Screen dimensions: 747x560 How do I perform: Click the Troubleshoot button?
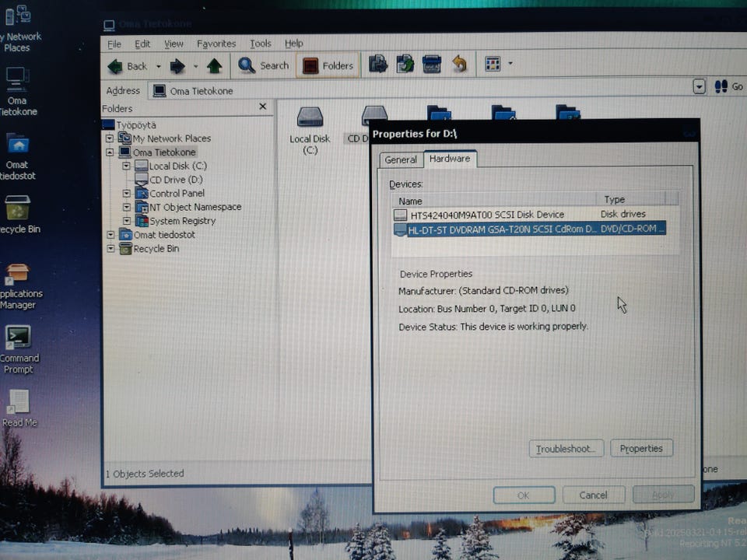coord(566,449)
